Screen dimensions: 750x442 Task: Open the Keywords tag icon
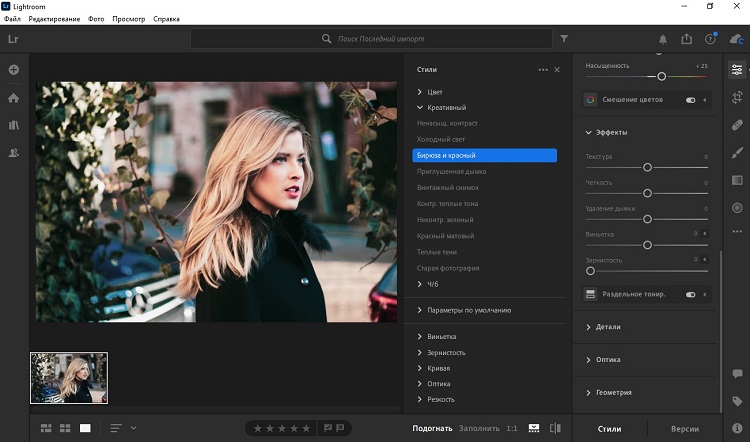tap(737, 401)
